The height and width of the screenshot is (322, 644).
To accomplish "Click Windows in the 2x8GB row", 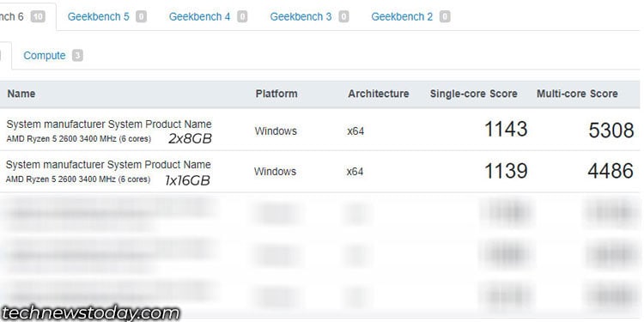I will pyautogui.click(x=276, y=131).
